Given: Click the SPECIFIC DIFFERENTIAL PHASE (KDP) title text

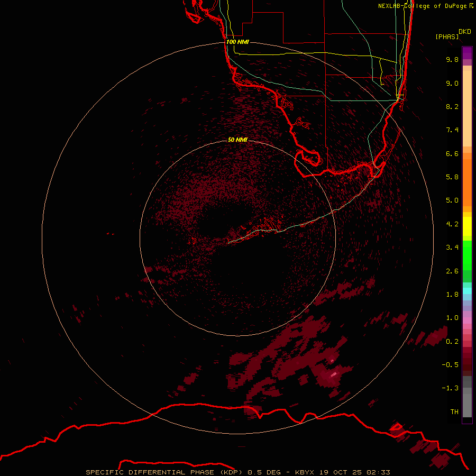Looking at the screenshot, I should (x=164, y=472).
